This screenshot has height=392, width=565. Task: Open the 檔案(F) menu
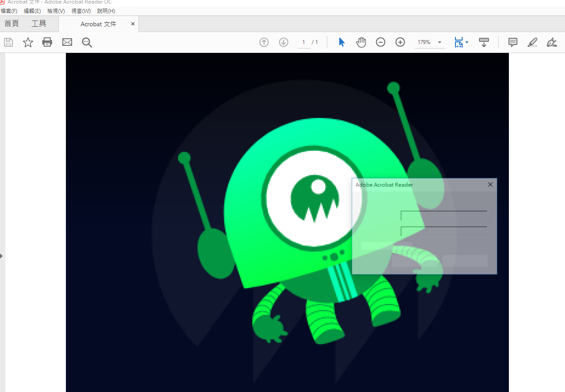(x=9, y=11)
